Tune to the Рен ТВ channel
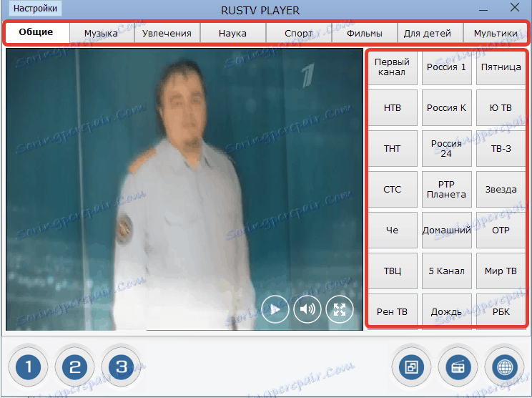This screenshot has height=398, width=532. [393, 311]
